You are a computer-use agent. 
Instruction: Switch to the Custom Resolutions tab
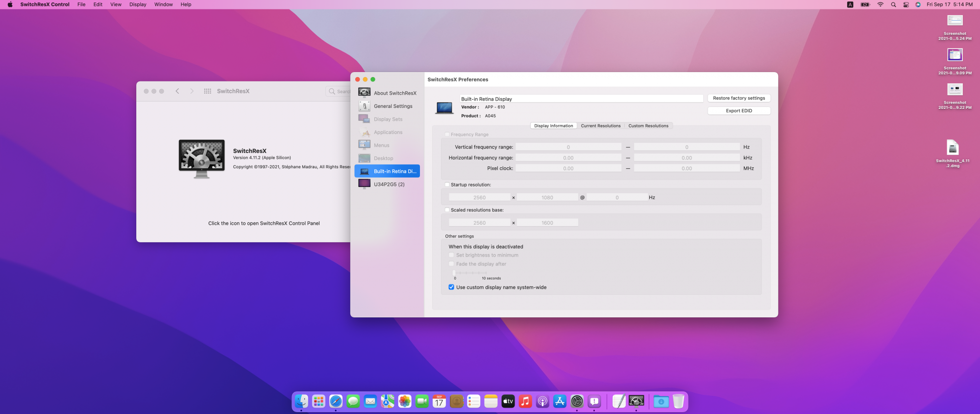click(x=648, y=126)
